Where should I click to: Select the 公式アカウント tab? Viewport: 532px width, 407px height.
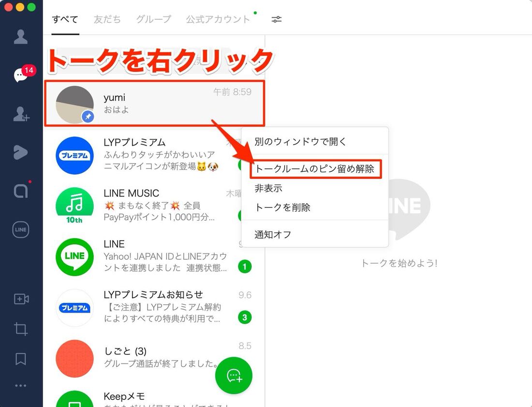pos(218,19)
